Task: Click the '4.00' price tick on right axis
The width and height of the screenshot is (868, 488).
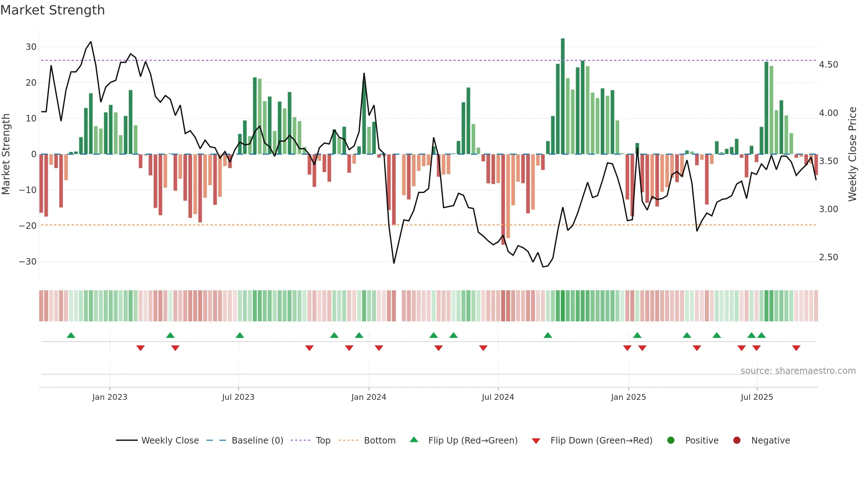Action: [x=829, y=113]
